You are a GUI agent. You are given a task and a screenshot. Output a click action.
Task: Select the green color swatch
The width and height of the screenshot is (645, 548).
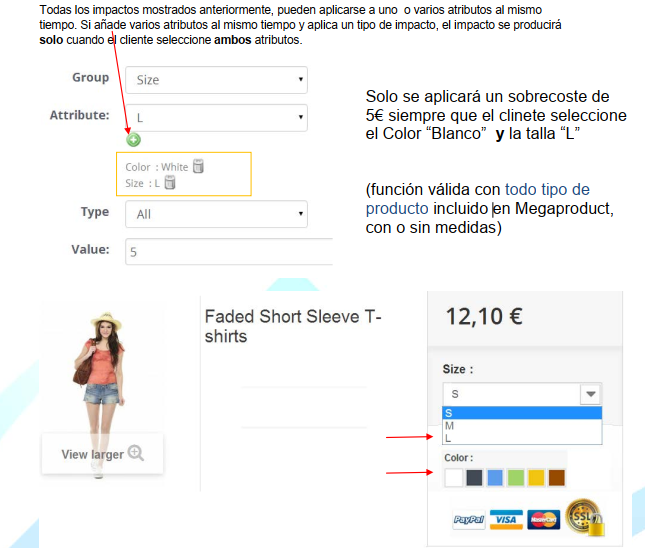coord(515,478)
